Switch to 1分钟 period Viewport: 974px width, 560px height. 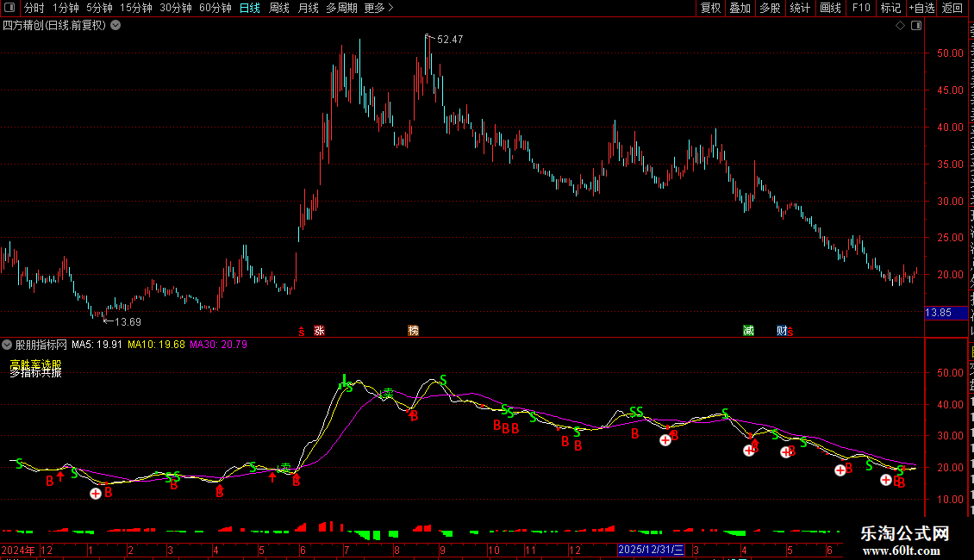click(66, 8)
